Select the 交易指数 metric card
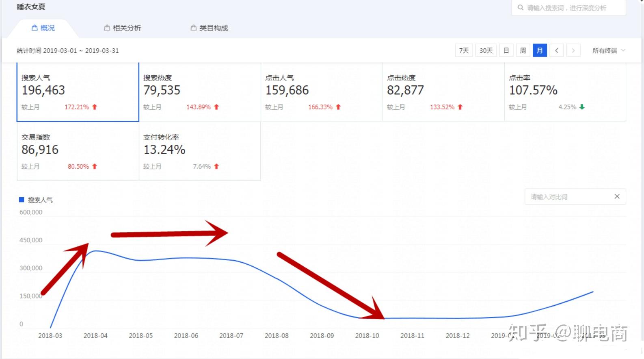This screenshot has width=644, height=359. [78, 151]
